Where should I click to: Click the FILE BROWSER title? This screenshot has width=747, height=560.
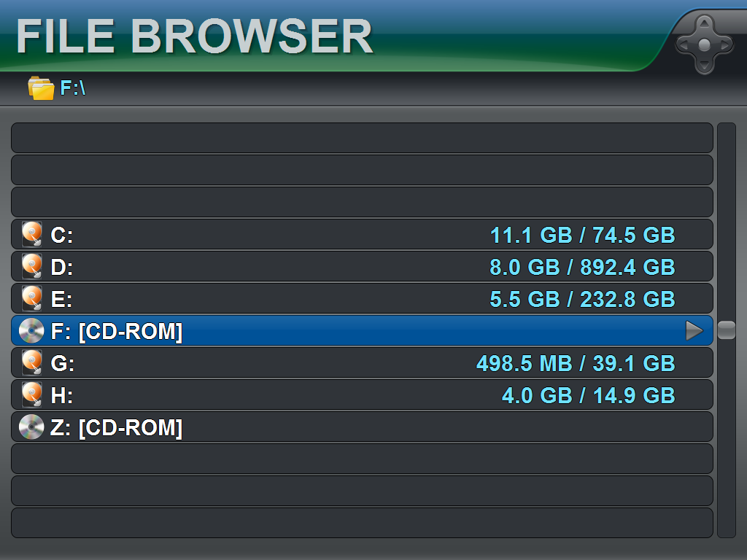pos(194,36)
